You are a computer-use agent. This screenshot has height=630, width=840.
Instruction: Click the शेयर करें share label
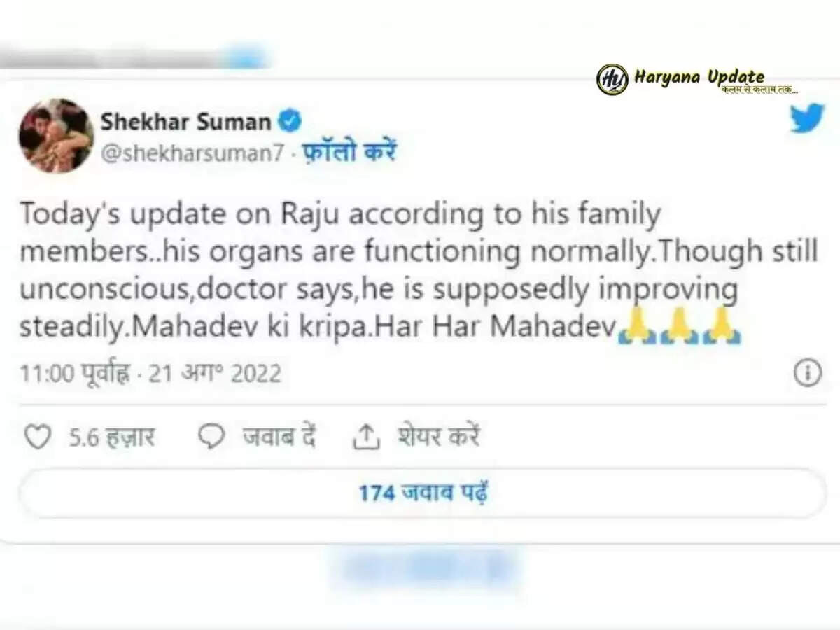click(x=438, y=437)
